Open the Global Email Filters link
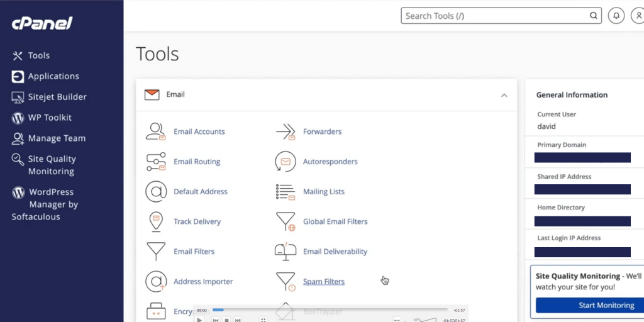The height and width of the screenshot is (322, 644). 335,221
